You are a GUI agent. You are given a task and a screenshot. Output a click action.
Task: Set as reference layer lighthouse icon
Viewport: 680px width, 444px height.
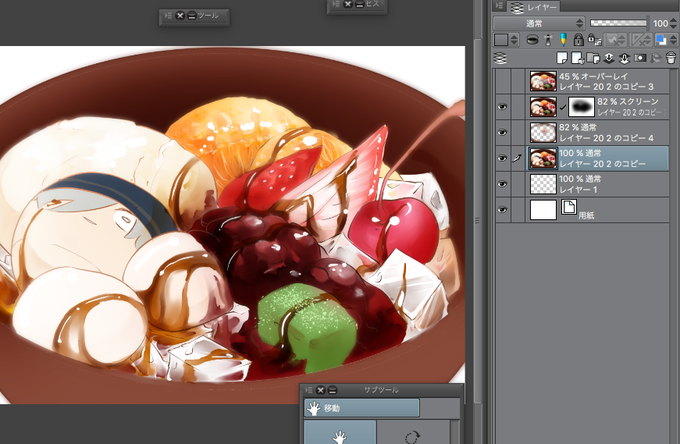coord(548,40)
